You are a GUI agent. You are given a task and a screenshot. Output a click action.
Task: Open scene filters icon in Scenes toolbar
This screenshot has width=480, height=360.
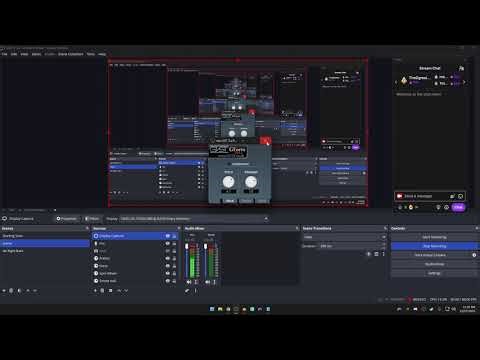coord(19,291)
